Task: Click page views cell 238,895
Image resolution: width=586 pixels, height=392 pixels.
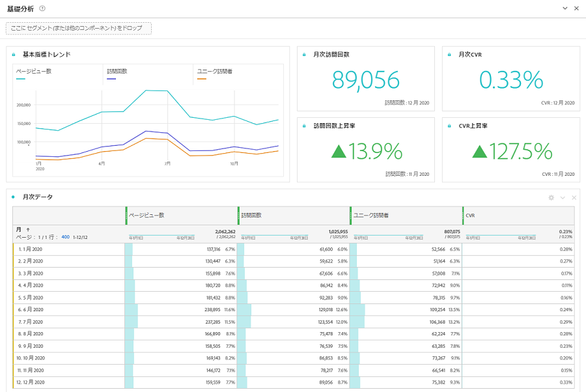Action: pyautogui.click(x=213, y=310)
